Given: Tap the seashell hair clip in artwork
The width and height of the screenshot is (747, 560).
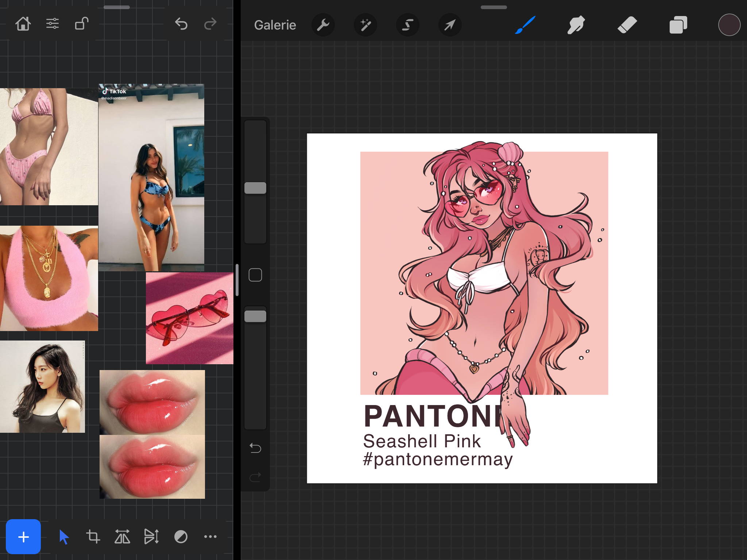Looking at the screenshot, I should [510, 153].
